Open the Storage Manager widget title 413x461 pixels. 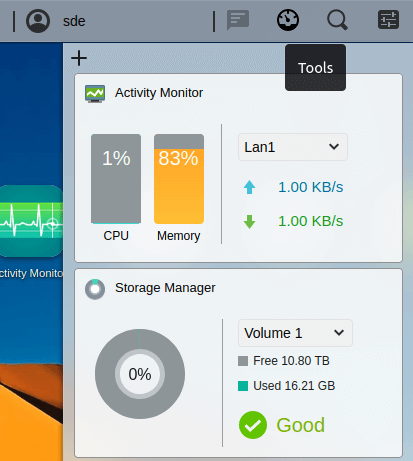pos(165,288)
